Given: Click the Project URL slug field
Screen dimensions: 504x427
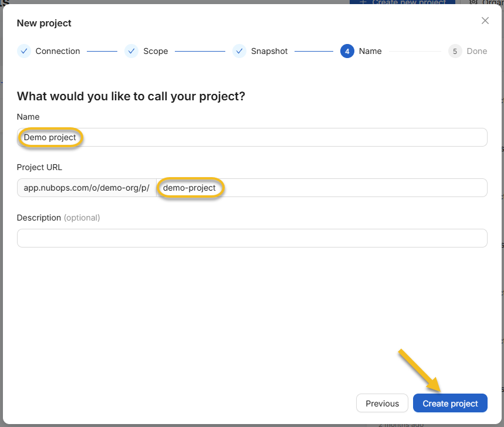Looking at the screenshot, I should click(x=322, y=188).
